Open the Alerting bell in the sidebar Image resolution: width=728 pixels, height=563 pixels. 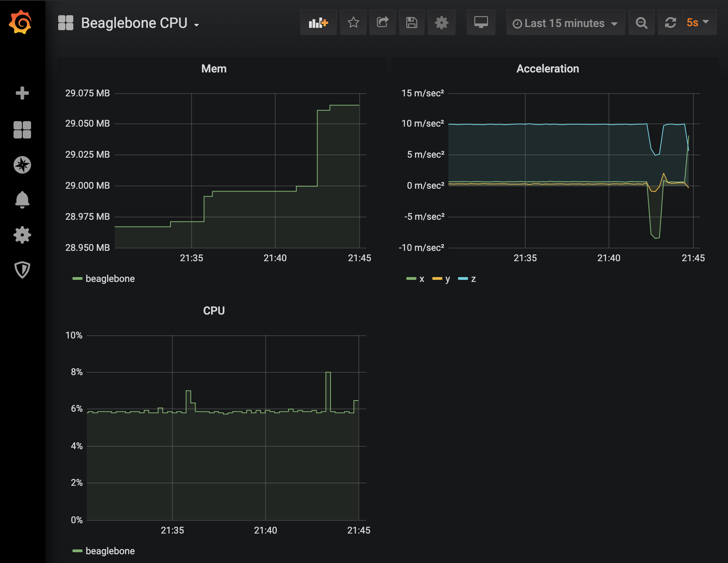pos(22,200)
